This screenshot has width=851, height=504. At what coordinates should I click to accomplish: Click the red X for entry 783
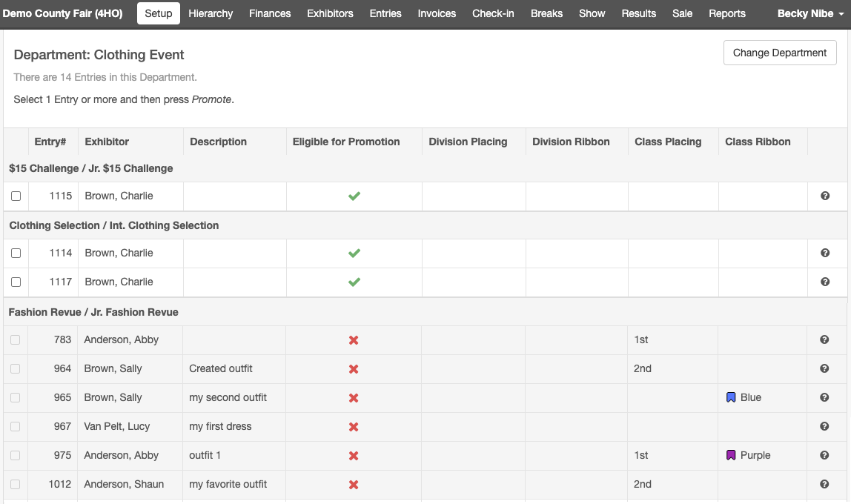[x=354, y=340]
